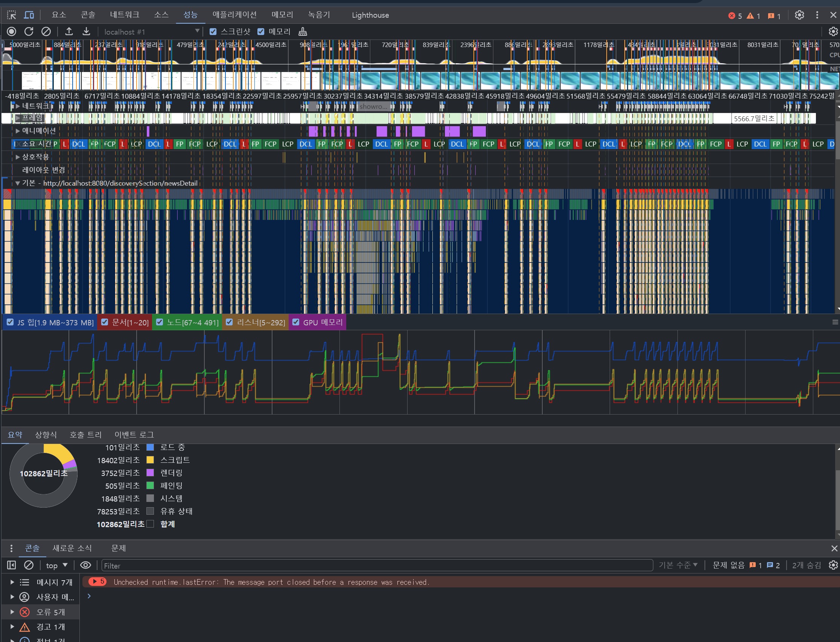The image size is (840, 642).
Task: Expand the 애니메이션 track
Action: [x=18, y=131]
